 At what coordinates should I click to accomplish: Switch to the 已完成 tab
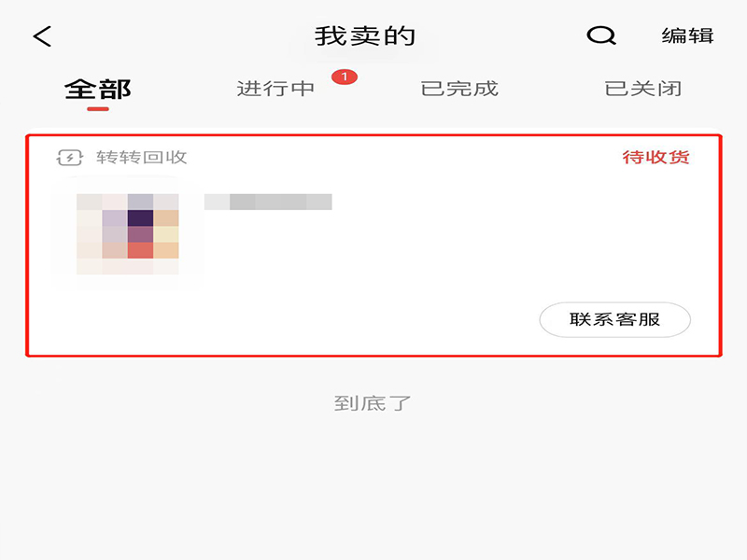point(459,89)
